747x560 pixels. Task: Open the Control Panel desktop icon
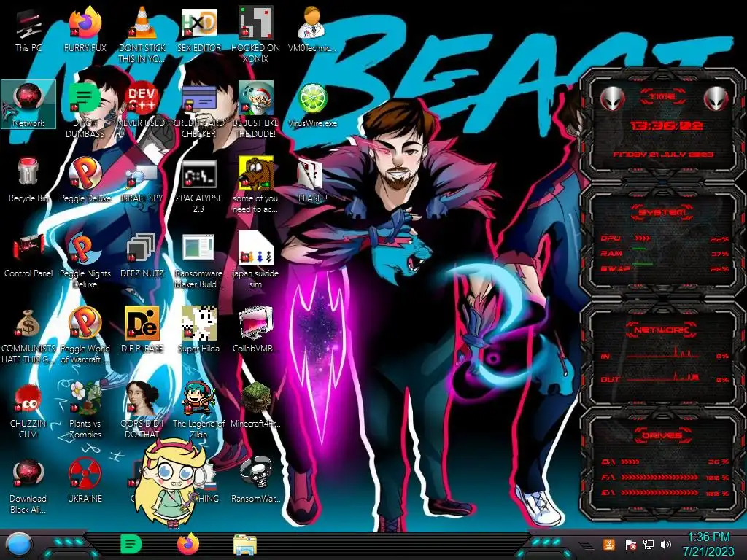tap(28, 256)
